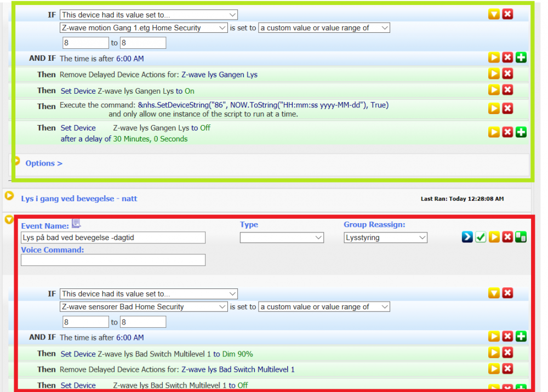The height and width of the screenshot is (392, 548).
Task: Click notes icon next to Event Name
Action: (76, 223)
